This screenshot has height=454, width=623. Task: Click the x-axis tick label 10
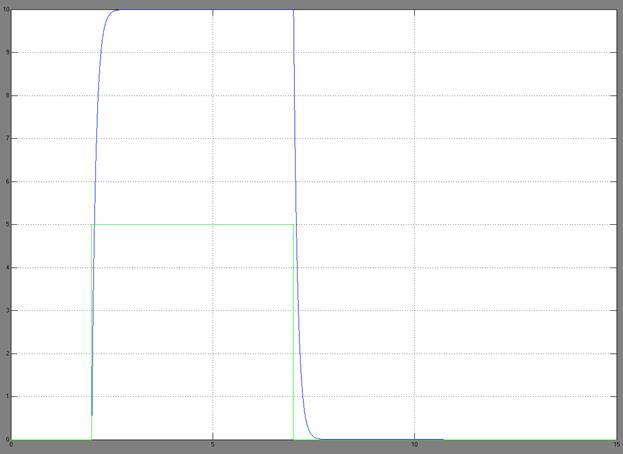(414, 444)
